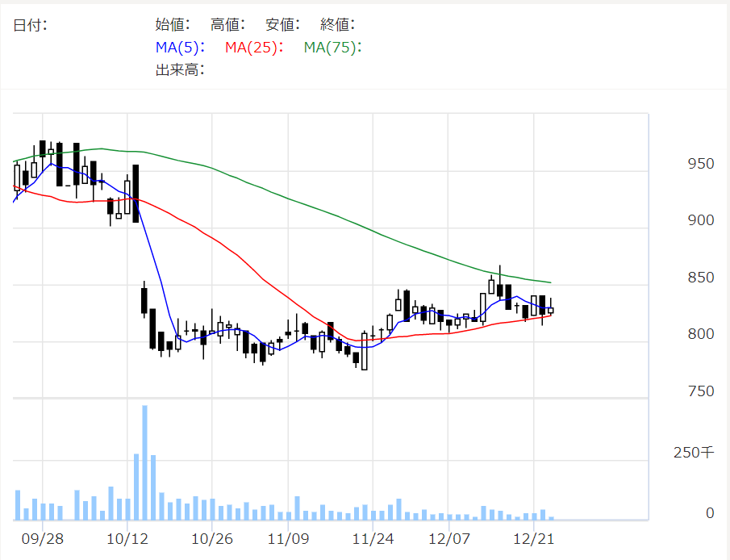The height and width of the screenshot is (560, 730).
Task: Click the 800 price axis label
Action: 701,333
